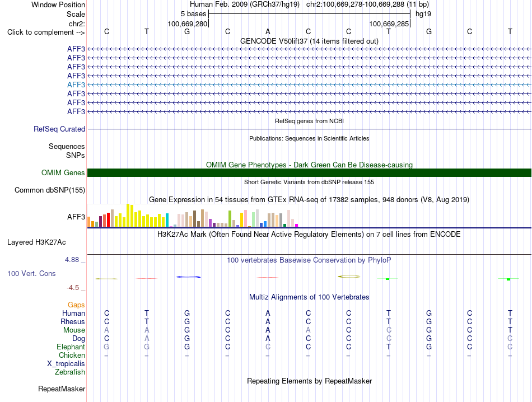Click the GENCODE V50lift37 track title
Viewport: 532px width, 402px height.
309,41
